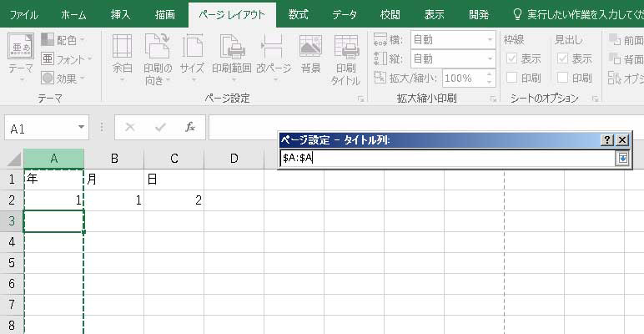644x334 pixels.
Task: Expand the Name Box dropdown arrow
Action: (82, 127)
